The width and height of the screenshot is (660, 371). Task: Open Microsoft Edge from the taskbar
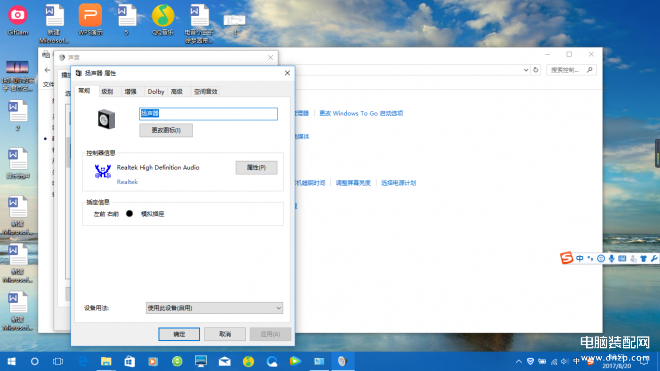click(x=82, y=361)
